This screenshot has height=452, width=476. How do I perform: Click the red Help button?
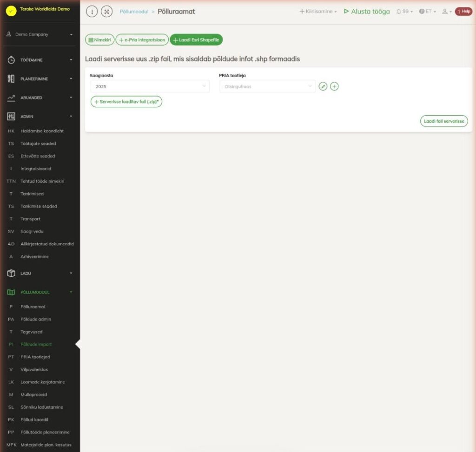pyautogui.click(x=463, y=12)
